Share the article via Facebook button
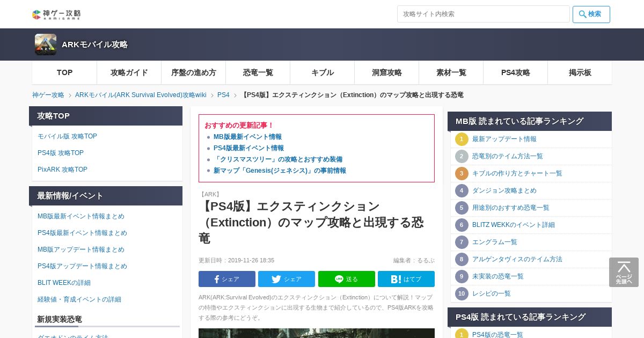The image size is (644, 338). (x=227, y=279)
